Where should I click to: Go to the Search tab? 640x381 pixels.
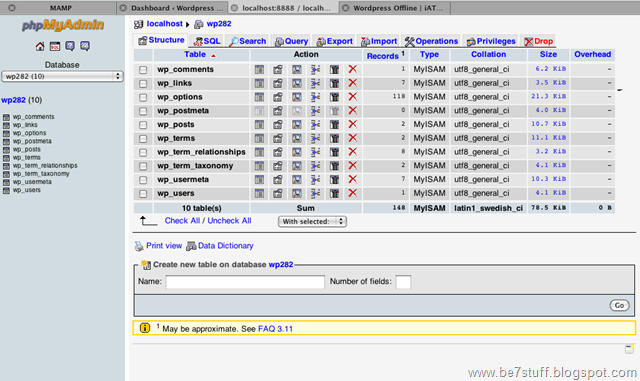pyautogui.click(x=247, y=41)
